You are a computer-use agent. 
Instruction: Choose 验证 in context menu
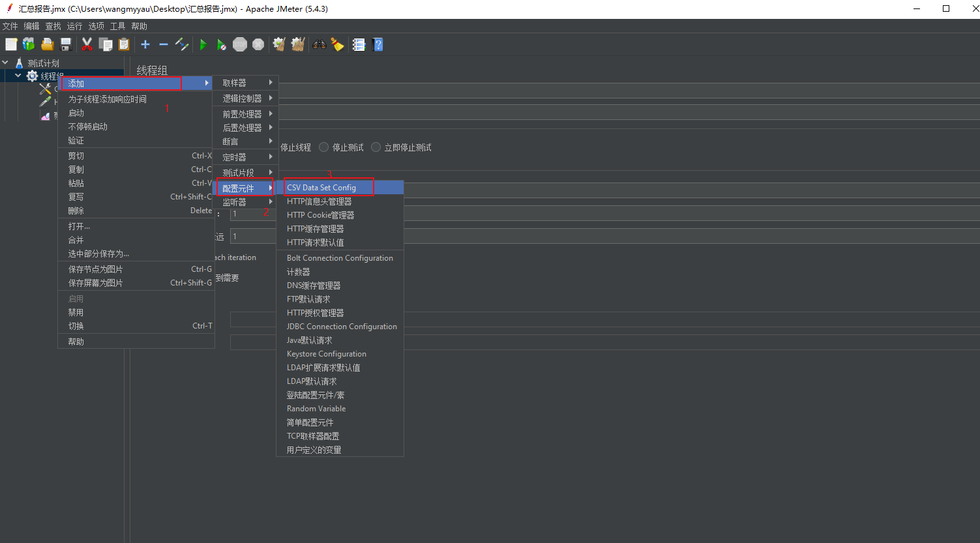(x=136, y=140)
